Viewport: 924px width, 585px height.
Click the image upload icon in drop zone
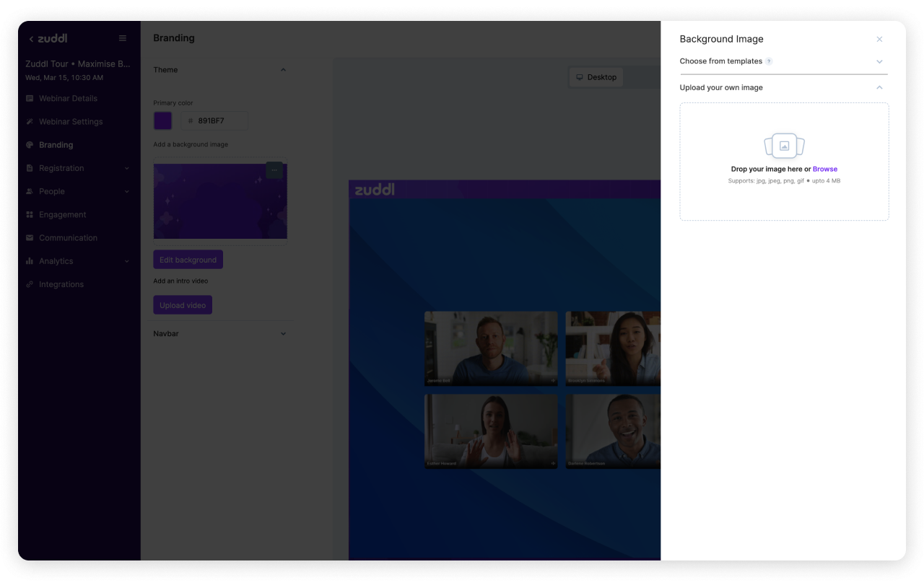(x=785, y=146)
